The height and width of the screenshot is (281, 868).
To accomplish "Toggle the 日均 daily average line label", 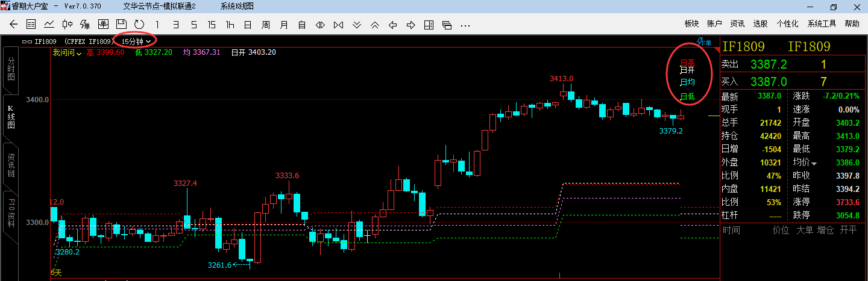I will pos(687,82).
